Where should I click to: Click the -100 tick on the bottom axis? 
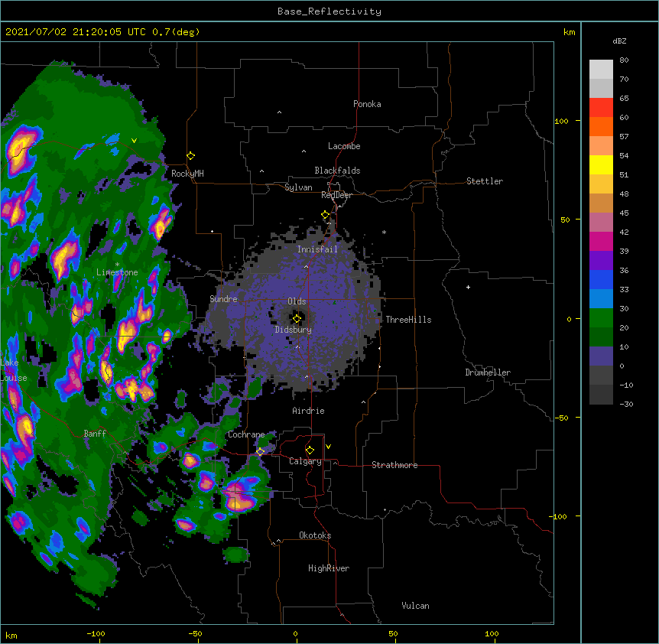(96, 633)
